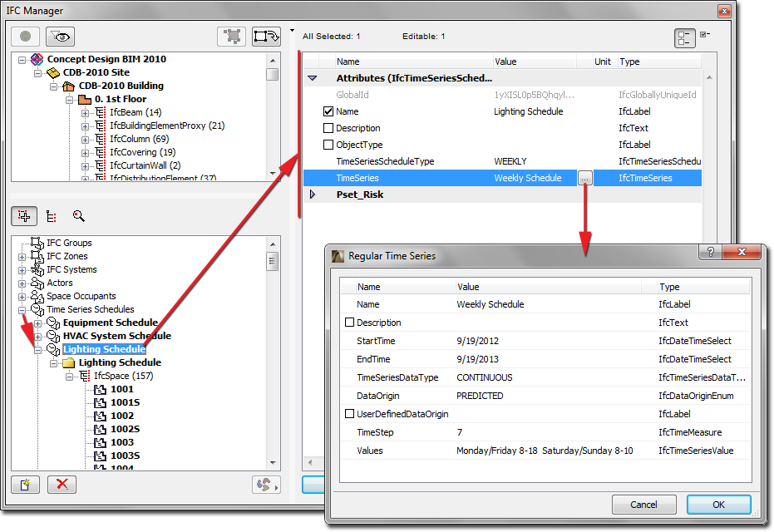Collapse the IfcSpace (157) node

[x=69, y=377]
